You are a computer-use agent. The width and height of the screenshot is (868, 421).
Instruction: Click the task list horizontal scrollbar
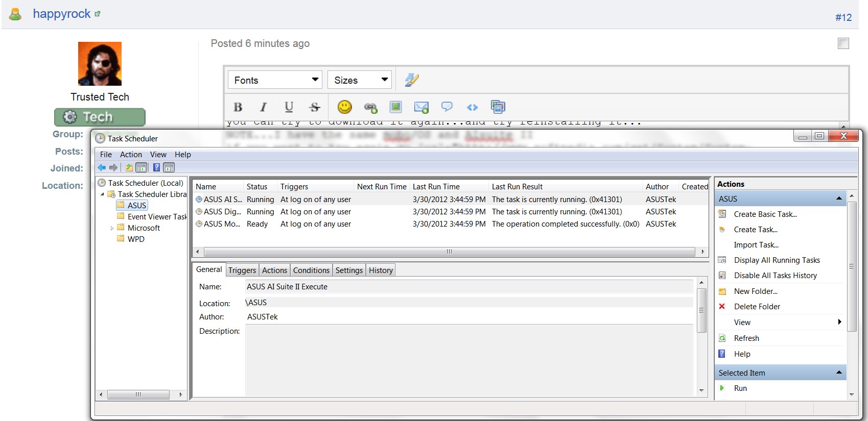[450, 252]
